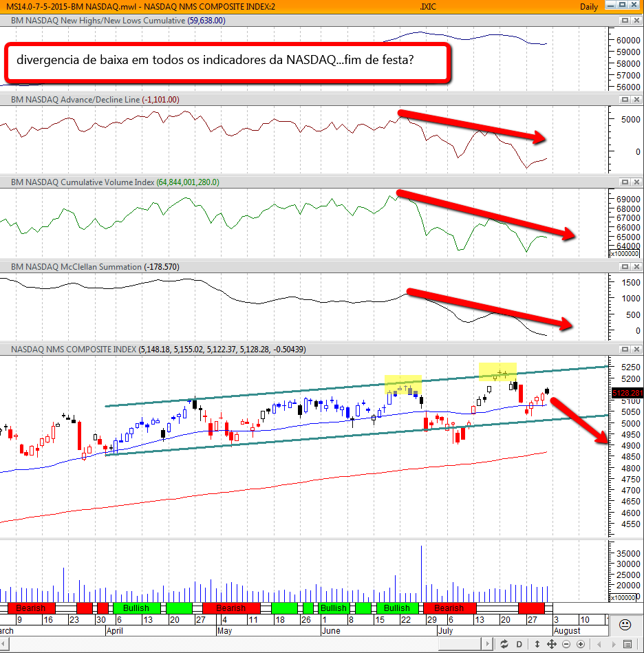
Task: Maximize the NASDAQ NMS Composite Index panel
Action: pyautogui.click(x=625, y=349)
